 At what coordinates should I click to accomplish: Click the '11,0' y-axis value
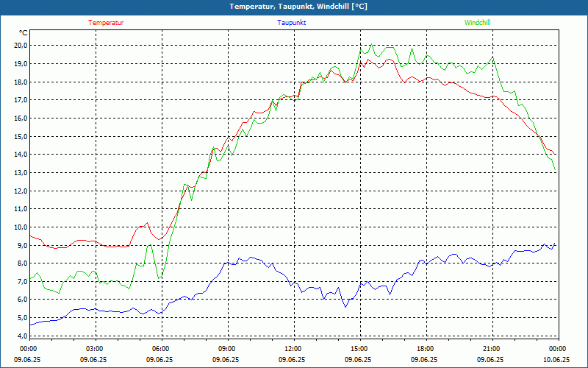click(21, 209)
